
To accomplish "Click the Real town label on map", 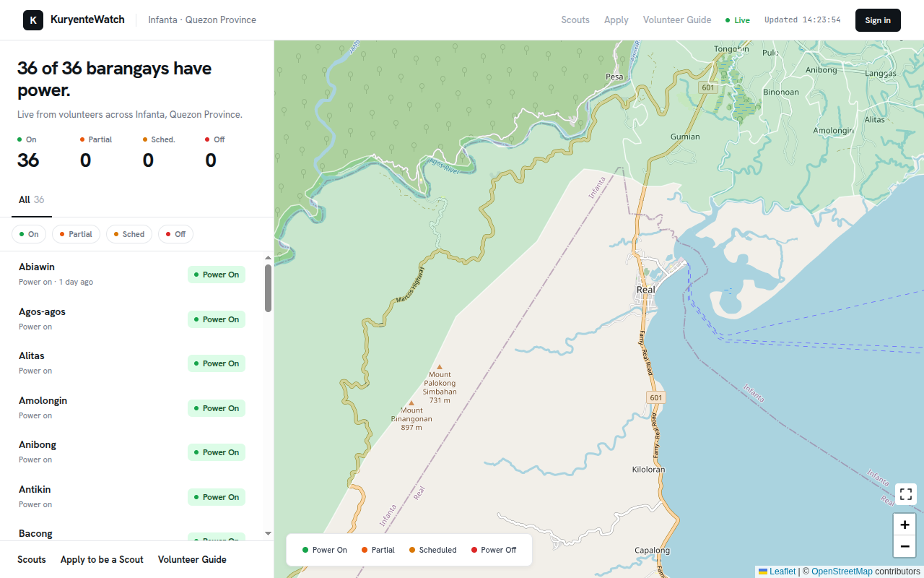I will [645, 290].
